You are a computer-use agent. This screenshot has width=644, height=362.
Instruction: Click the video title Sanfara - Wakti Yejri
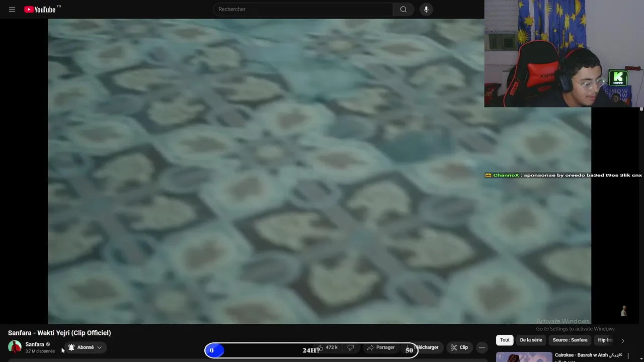tap(59, 333)
